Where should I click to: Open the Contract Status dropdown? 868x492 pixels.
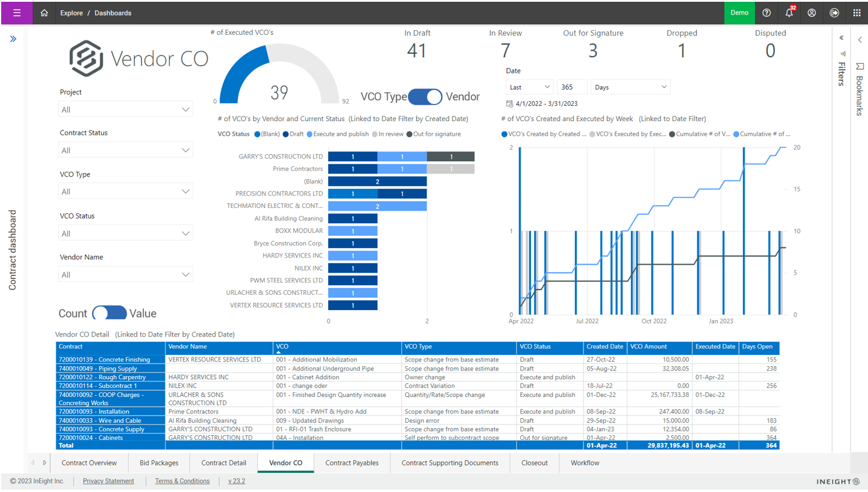coord(125,151)
